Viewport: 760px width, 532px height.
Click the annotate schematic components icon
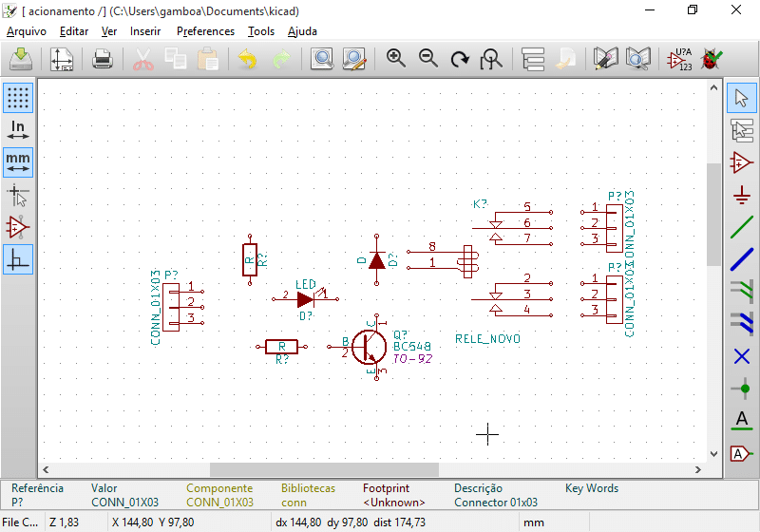678,60
